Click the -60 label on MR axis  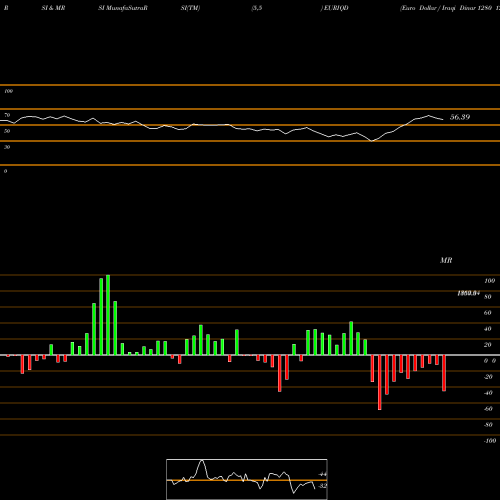488,409
